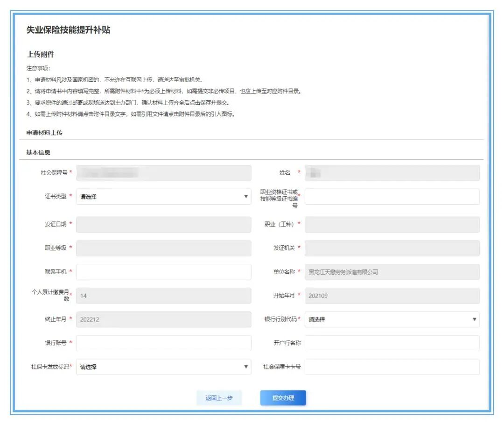The width and height of the screenshot is (504, 425).
Task: Click the 提交办理 button
Action: point(283,398)
